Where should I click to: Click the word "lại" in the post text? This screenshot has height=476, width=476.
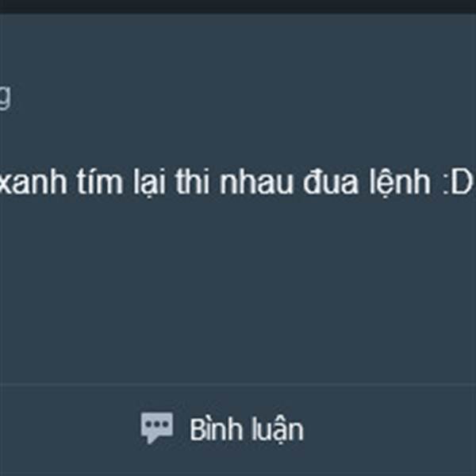click(x=150, y=182)
